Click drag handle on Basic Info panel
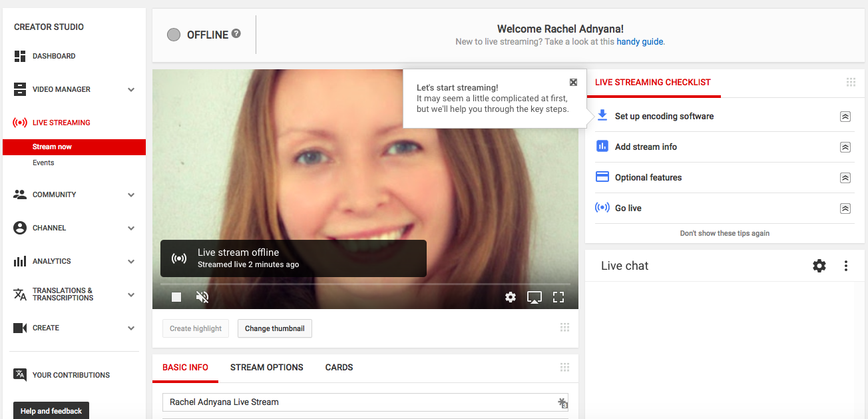 coord(564,367)
